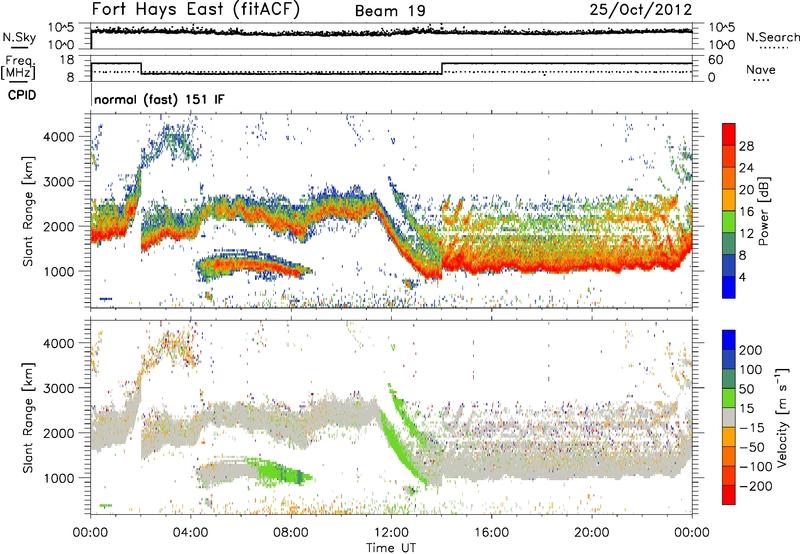Image resolution: width=800 pixels, height=554 pixels.
Task: Click the "Freq. [MHz]" axis label
Action: point(18,67)
